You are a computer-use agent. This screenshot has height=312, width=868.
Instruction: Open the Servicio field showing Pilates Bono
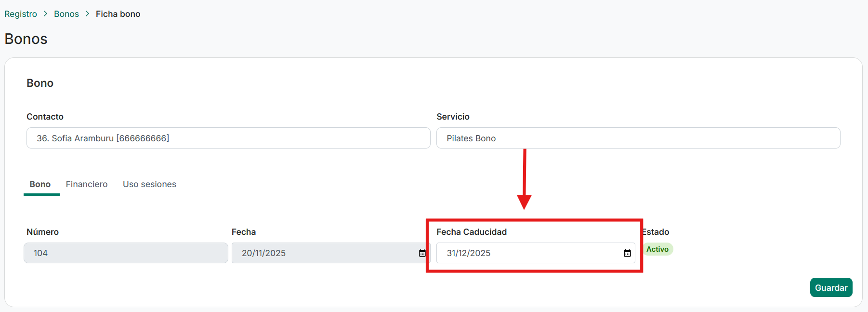638,138
